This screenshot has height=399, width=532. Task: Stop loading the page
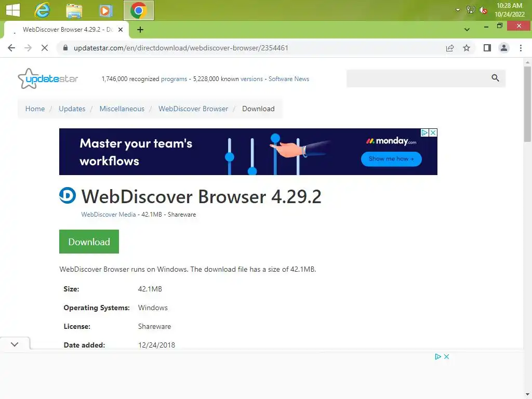[x=45, y=48]
